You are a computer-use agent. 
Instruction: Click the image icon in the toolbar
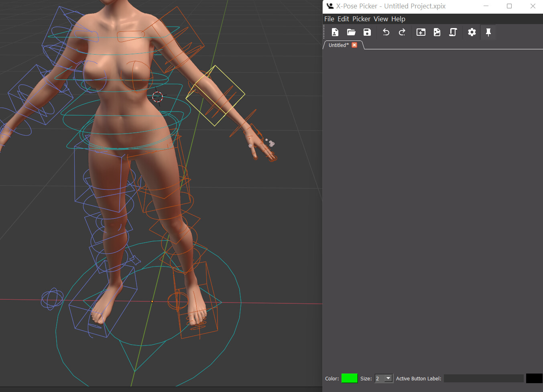[437, 32]
